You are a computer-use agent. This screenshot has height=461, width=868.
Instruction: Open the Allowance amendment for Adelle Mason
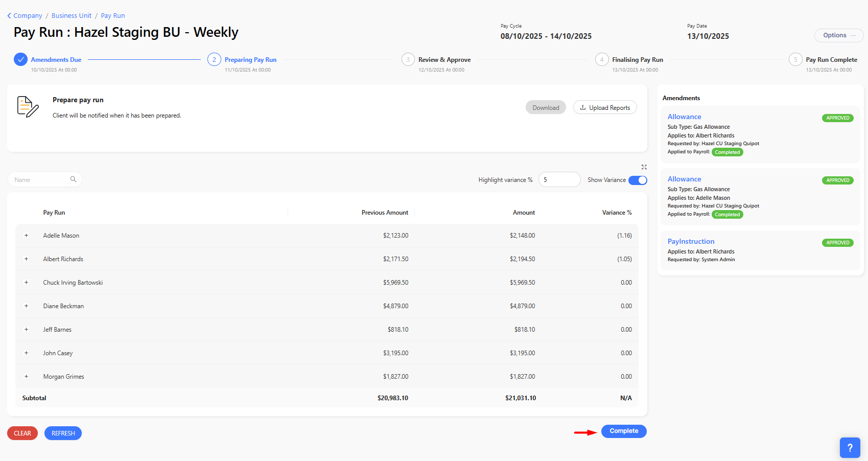[x=684, y=179]
